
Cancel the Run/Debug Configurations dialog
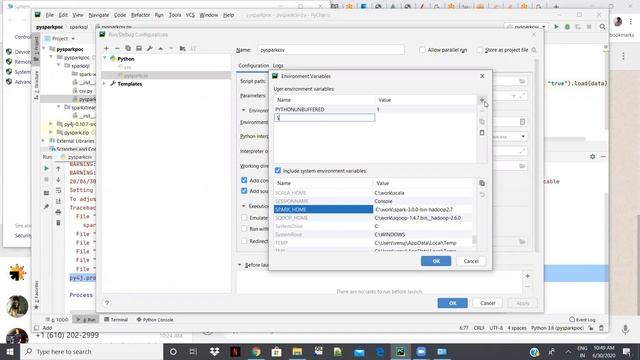487,303
